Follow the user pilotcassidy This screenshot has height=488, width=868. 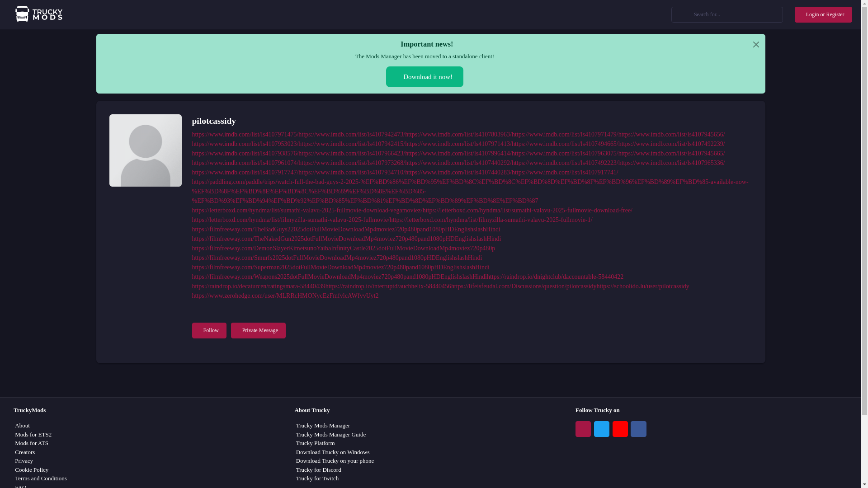click(x=209, y=330)
